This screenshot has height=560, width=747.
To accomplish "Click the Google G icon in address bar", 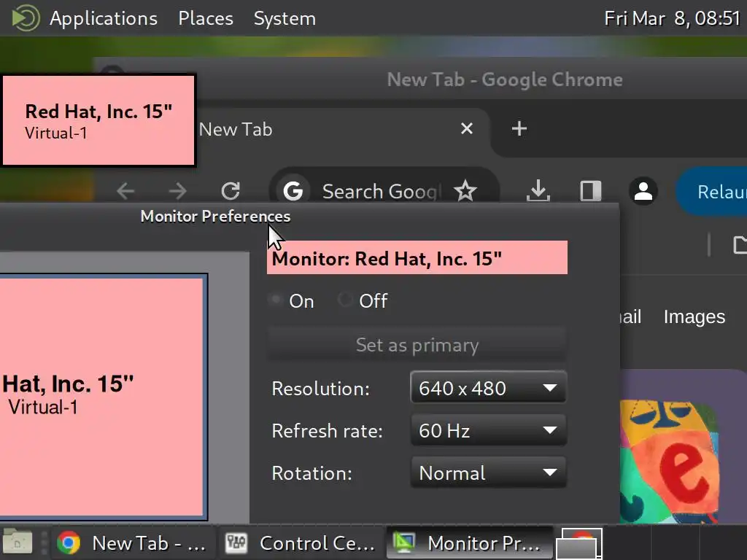I will coord(293,191).
